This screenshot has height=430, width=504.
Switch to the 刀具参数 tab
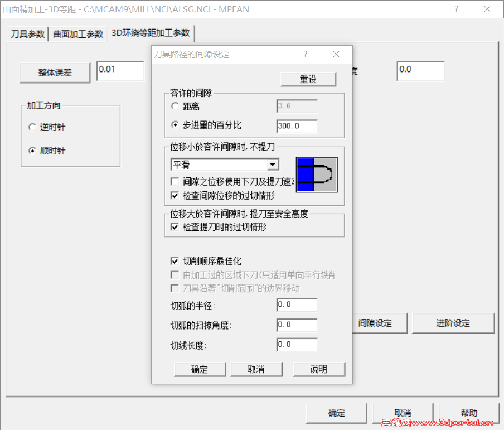click(x=27, y=33)
